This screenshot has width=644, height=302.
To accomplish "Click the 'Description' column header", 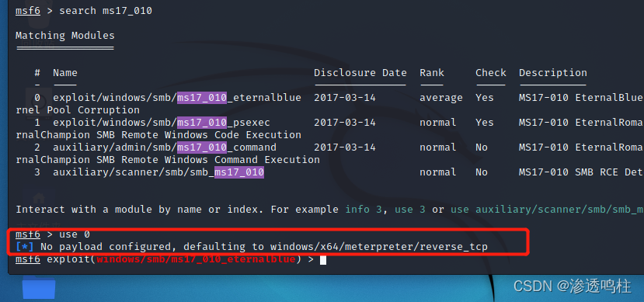I will point(553,73).
